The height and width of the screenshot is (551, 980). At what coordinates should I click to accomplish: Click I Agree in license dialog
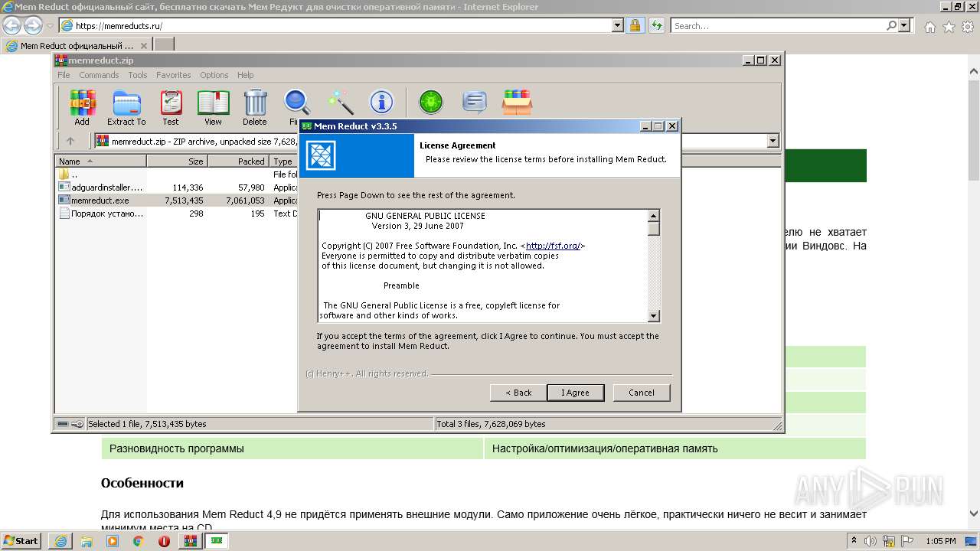click(x=576, y=393)
